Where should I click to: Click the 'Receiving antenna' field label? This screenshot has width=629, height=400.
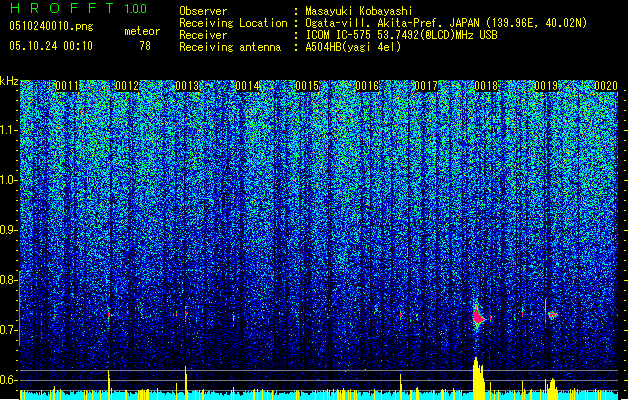(x=230, y=47)
